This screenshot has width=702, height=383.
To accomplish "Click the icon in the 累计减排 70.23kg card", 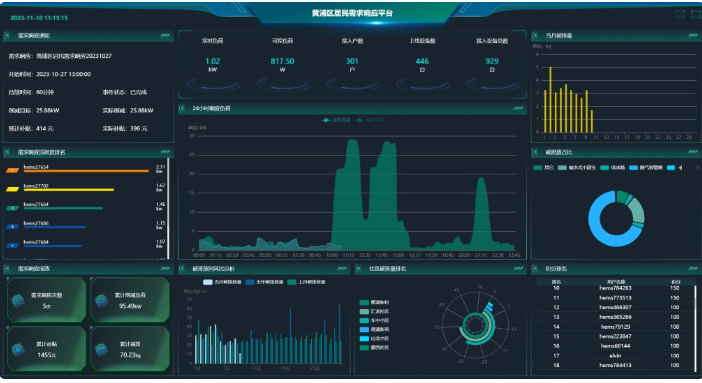I will [x=102, y=349].
